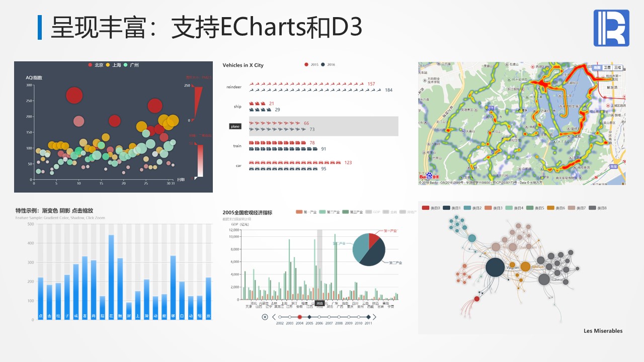Switch map to 三维 view
Screen dimensions: 644x362
pos(617,67)
